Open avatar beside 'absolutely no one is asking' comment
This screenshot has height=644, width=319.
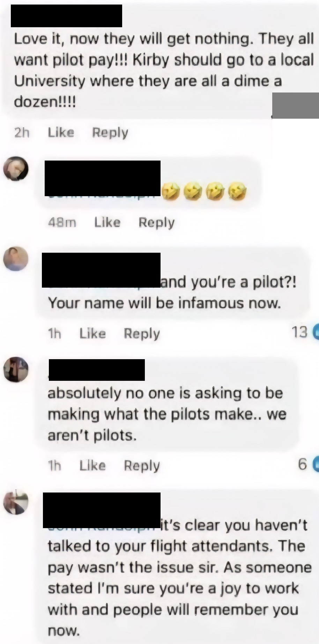click(x=16, y=369)
